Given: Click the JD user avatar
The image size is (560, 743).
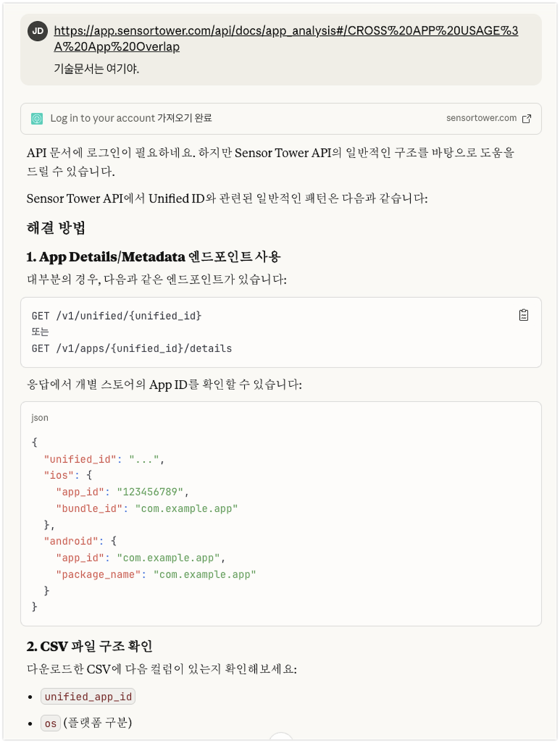Looking at the screenshot, I should click(x=38, y=31).
